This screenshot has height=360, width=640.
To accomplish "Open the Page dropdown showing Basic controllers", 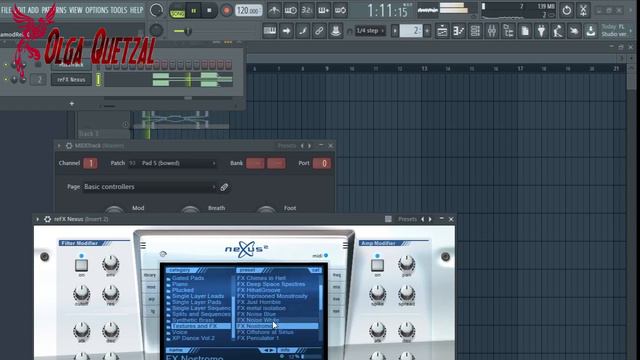I will (x=150, y=187).
